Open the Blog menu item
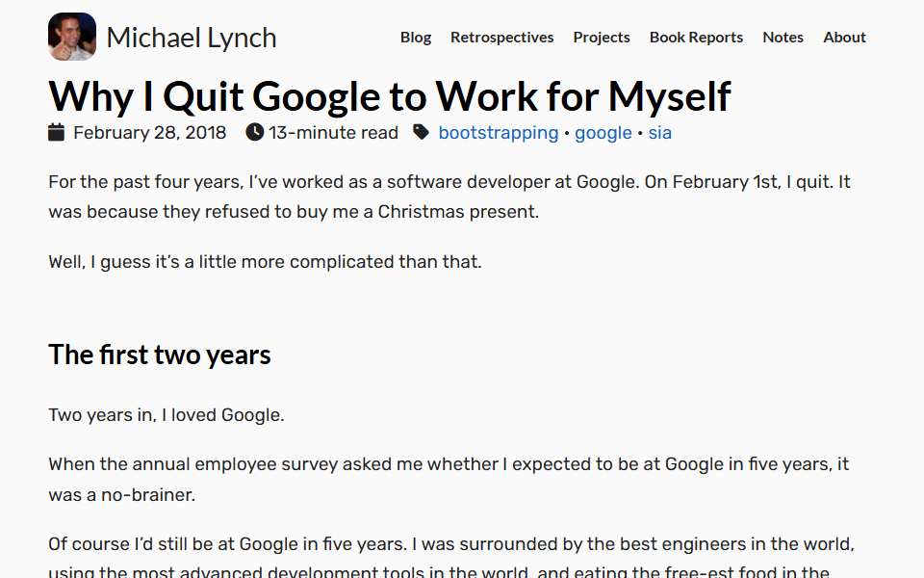Screen dimensions: 924x578 pos(416,38)
